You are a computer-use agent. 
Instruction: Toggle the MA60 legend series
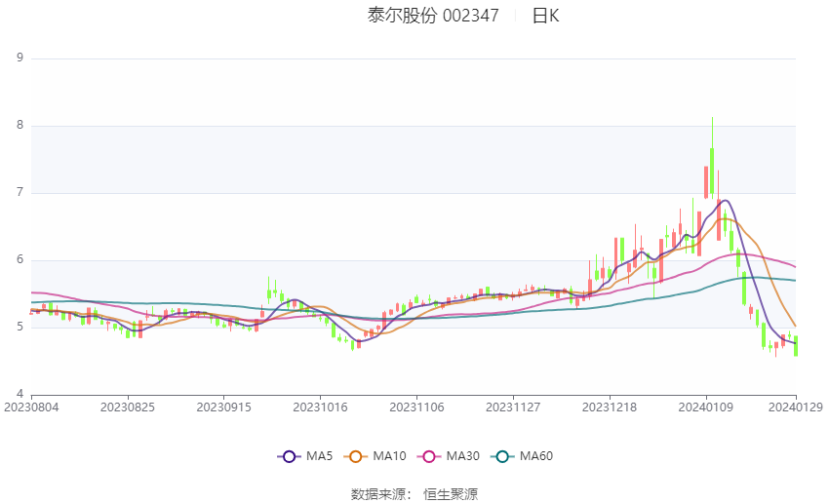pos(522,456)
